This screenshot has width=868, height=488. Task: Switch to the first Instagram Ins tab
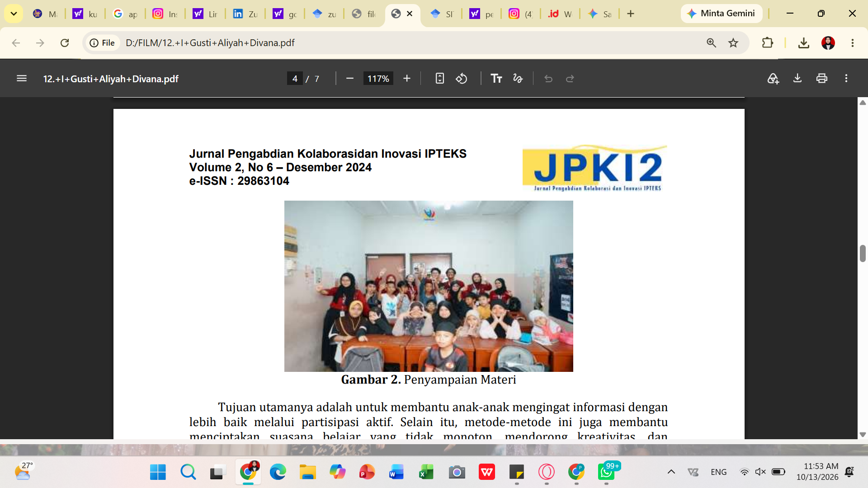point(165,14)
